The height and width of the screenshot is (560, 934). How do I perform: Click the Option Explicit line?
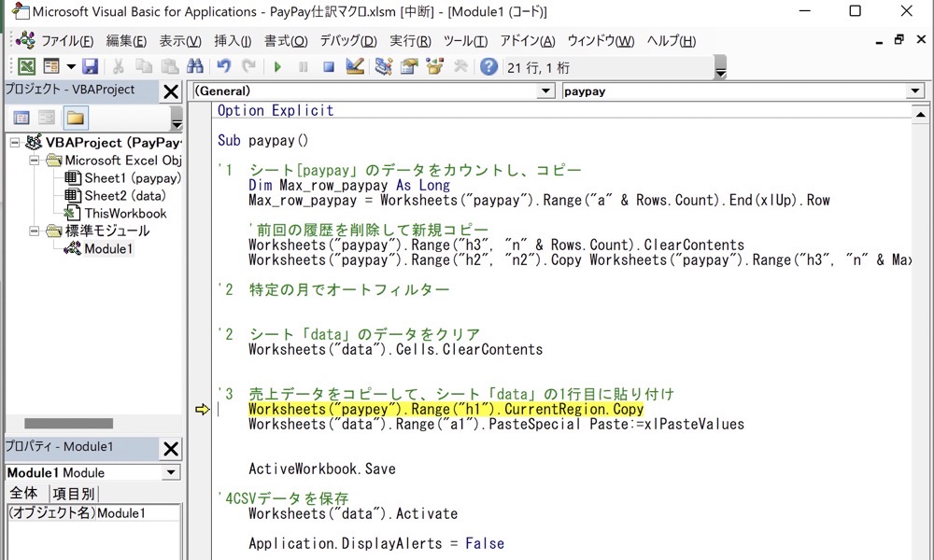276,111
